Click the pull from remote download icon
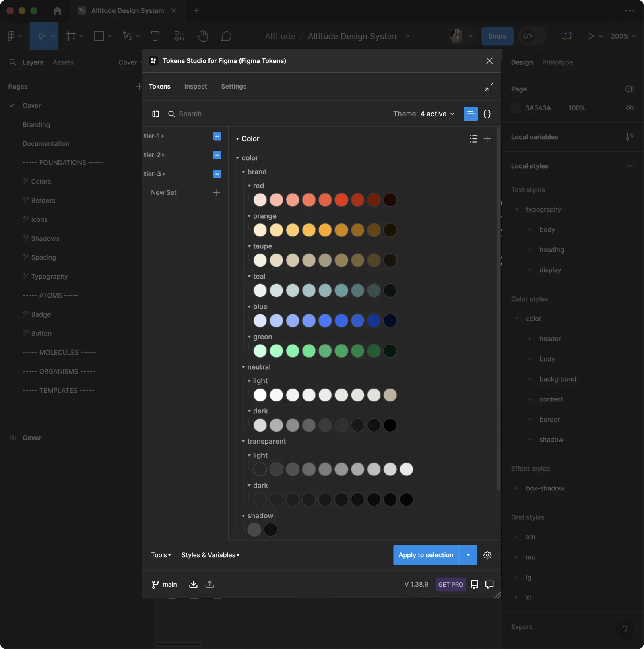This screenshot has width=644, height=649. tap(193, 584)
